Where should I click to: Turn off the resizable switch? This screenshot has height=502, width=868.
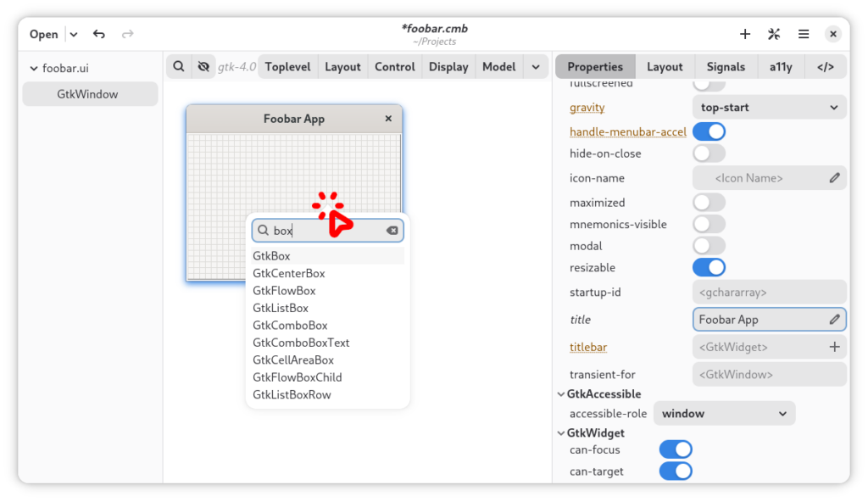pos(709,267)
